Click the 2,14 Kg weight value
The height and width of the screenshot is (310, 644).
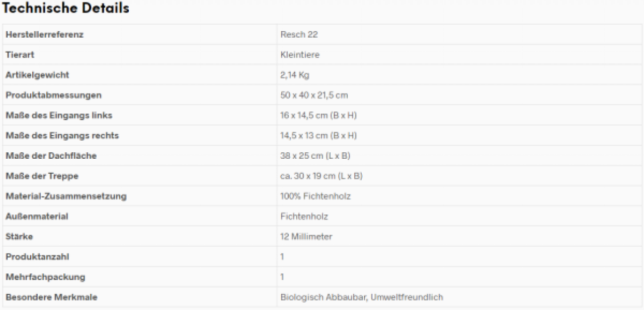pyautogui.click(x=295, y=75)
